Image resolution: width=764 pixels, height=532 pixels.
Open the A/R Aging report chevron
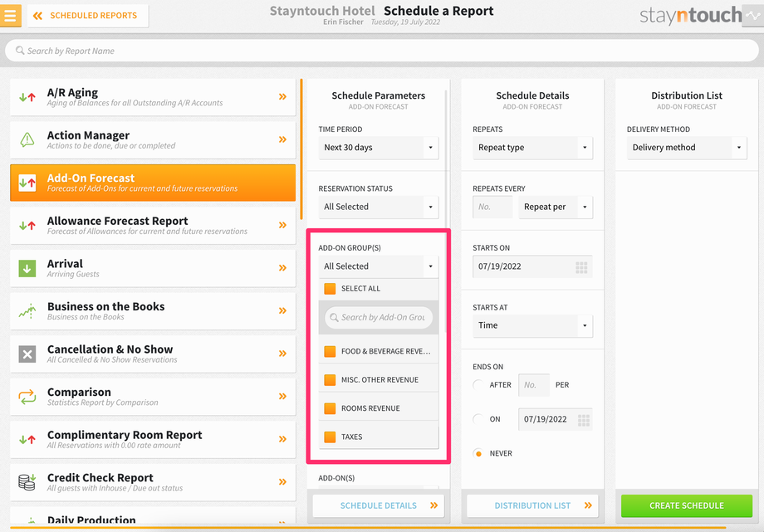(282, 97)
